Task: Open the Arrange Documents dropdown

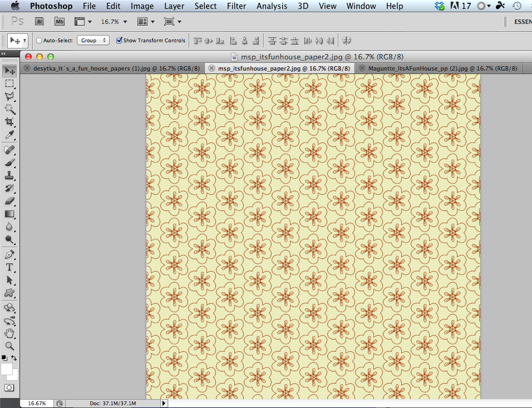Action: pyautogui.click(x=146, y=21)
